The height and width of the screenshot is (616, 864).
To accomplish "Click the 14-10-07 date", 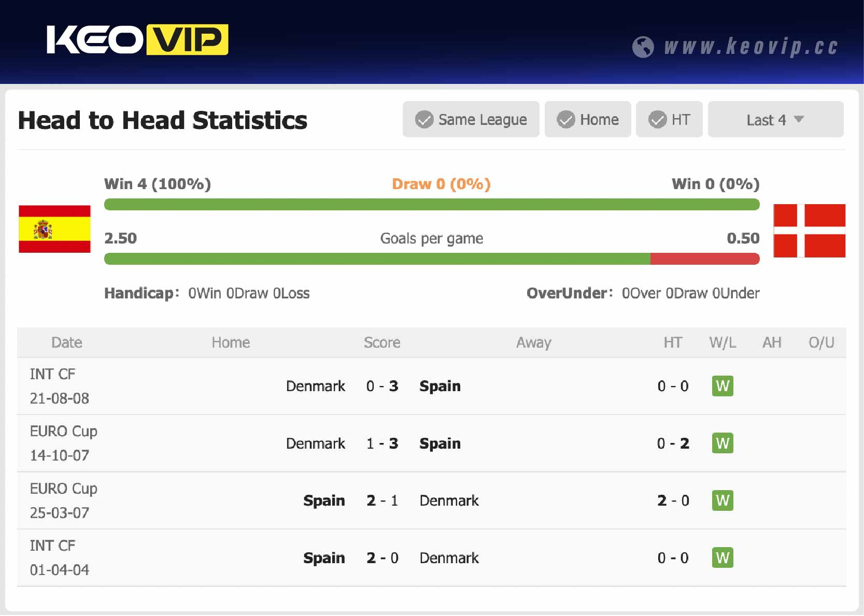I will click(x=59, y=455).
